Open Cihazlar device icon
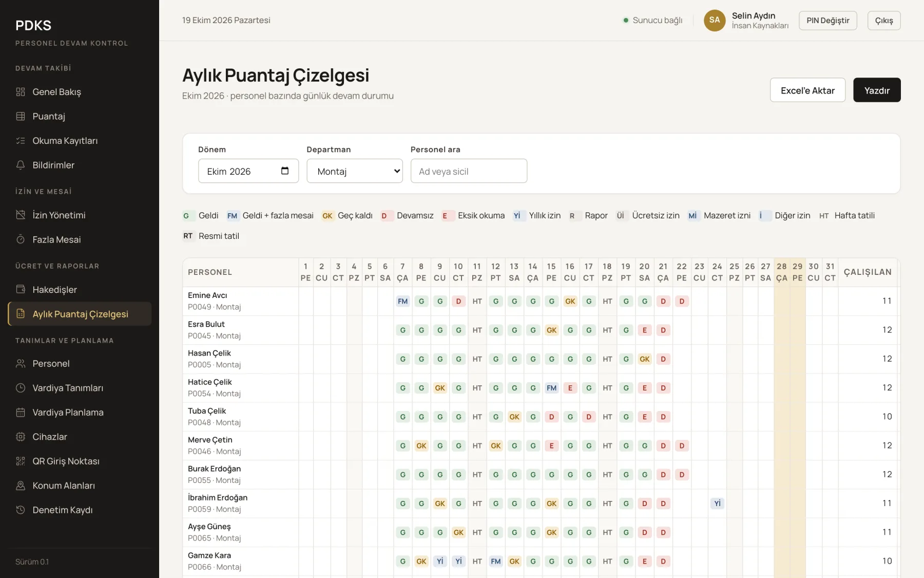This screenshot has width=924, height=578. (21, 437)
